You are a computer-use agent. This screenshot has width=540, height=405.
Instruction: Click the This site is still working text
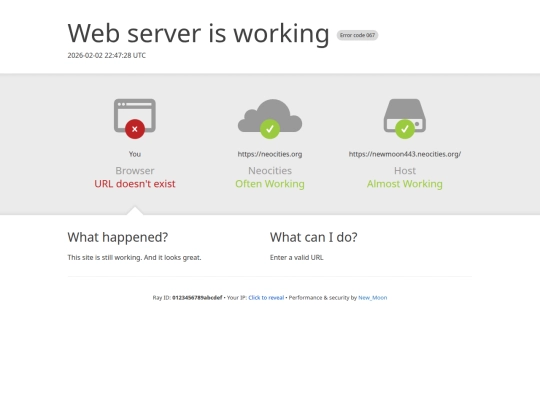pos(134,257)
